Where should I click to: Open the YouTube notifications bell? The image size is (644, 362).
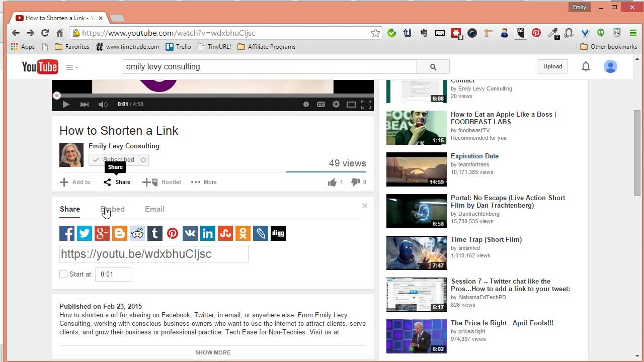coord(586,66)
